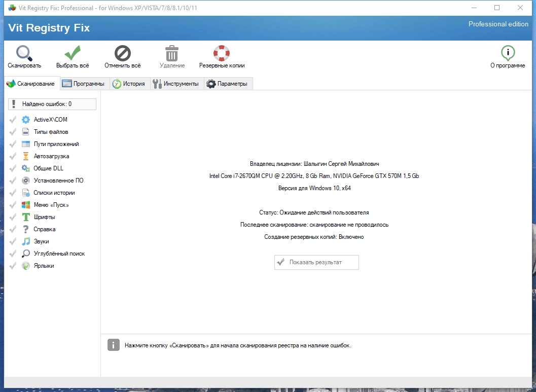
Task: Minimize the Vit Registry Fix window
Action: [x=474, y=8]
